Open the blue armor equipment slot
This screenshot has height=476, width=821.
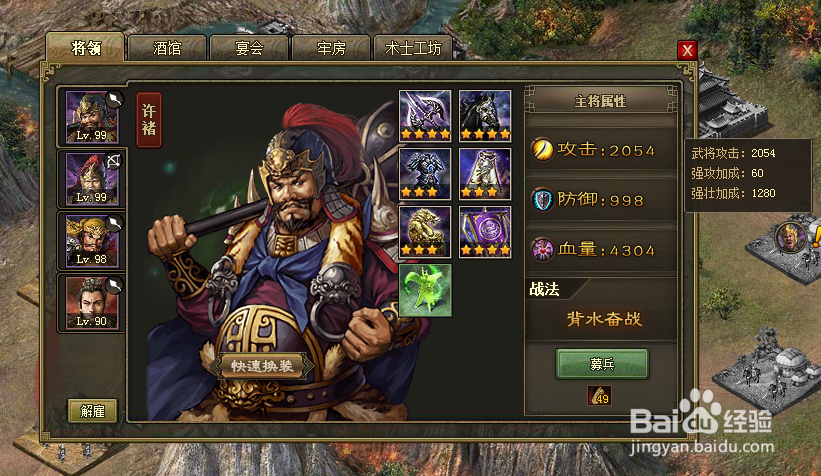point(425,174)
